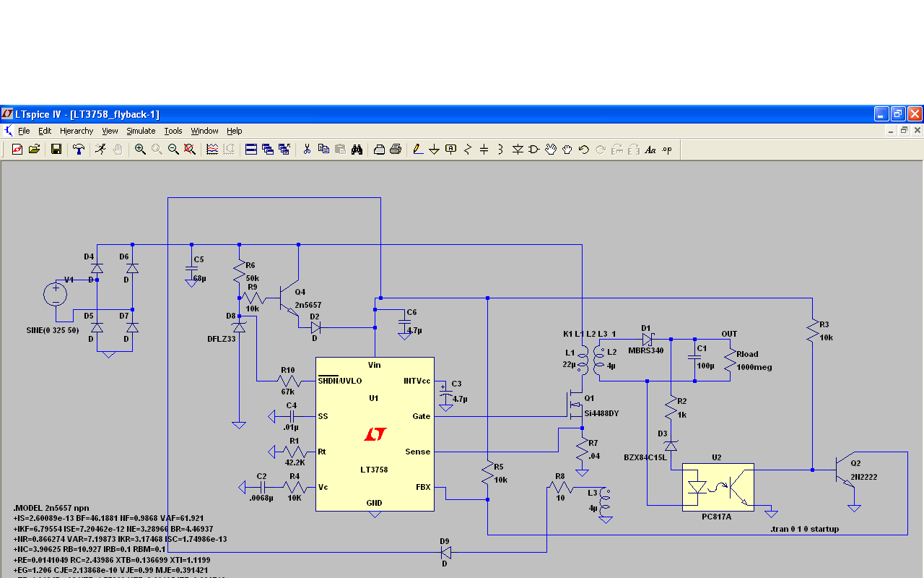Screen dimensions: 924x578
Task: Find with the binoculars icon
Action: coord(357,150)
